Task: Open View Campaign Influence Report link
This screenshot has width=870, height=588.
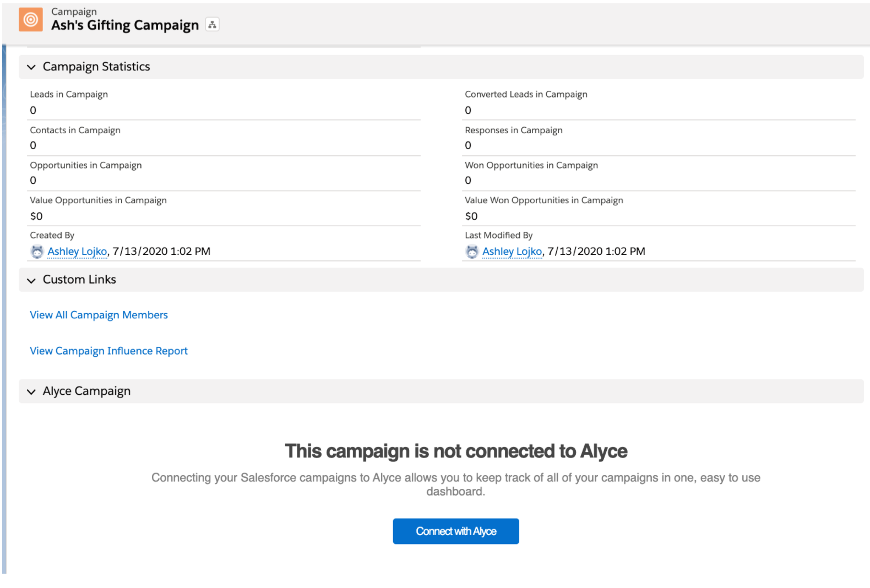Action: (x=108, y=351)
